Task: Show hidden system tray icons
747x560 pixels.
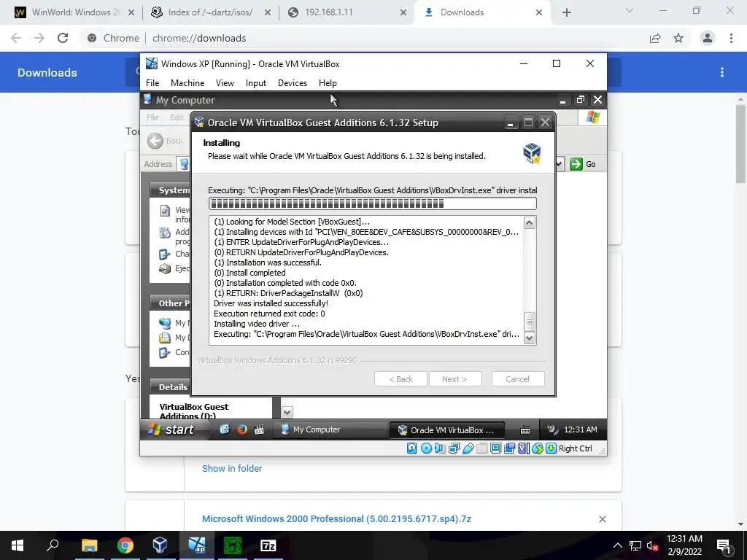Action: pos(617,545)
